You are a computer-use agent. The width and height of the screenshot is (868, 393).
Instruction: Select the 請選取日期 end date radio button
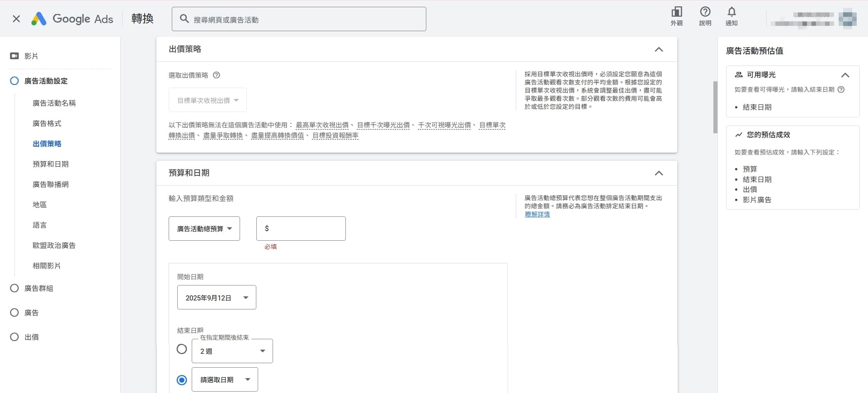click(x=182, y=380)
